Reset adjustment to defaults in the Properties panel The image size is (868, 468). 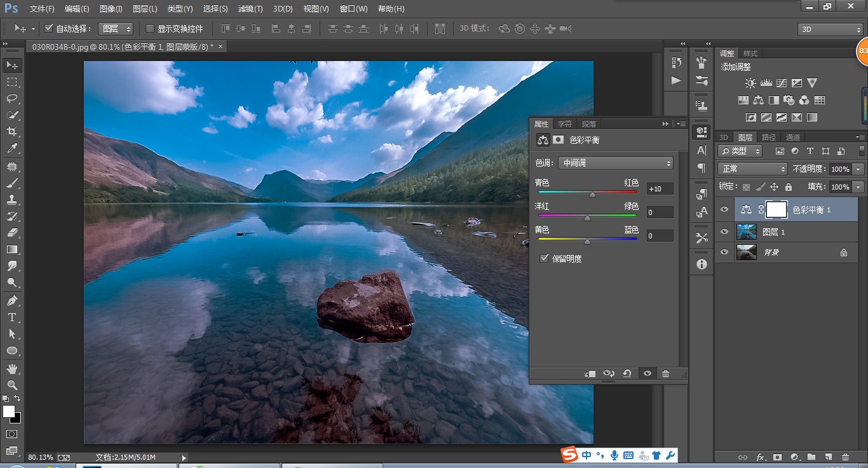[627, 374]
